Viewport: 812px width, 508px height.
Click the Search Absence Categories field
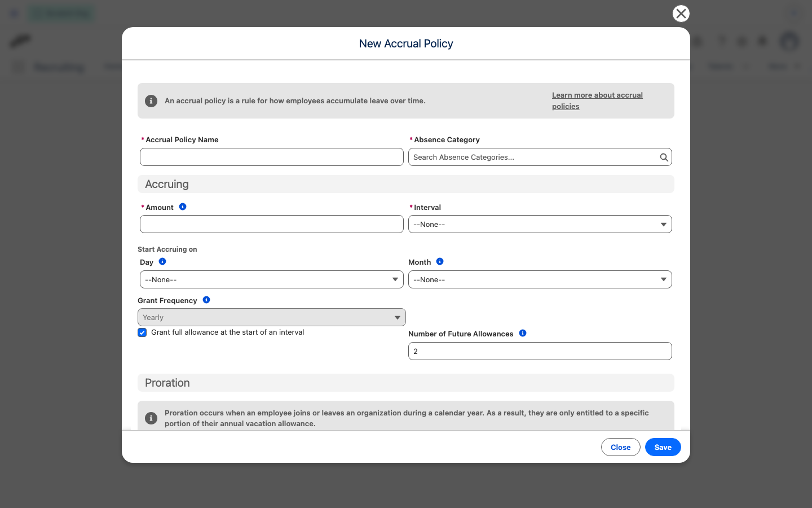point(540,157)
